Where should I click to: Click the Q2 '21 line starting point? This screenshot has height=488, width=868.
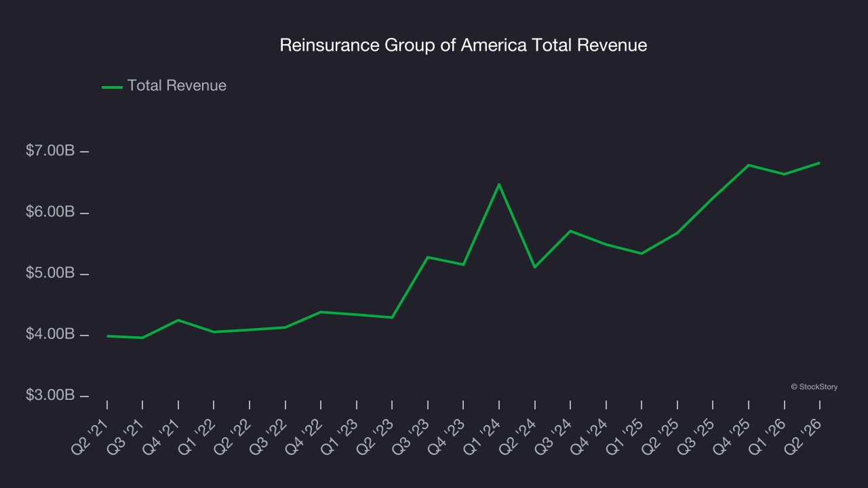[107, 335]
